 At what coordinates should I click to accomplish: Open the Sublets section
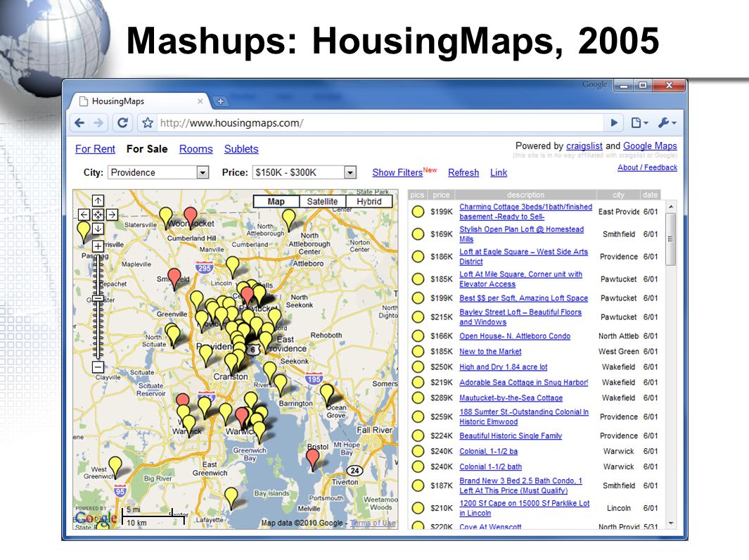(241, 148)
